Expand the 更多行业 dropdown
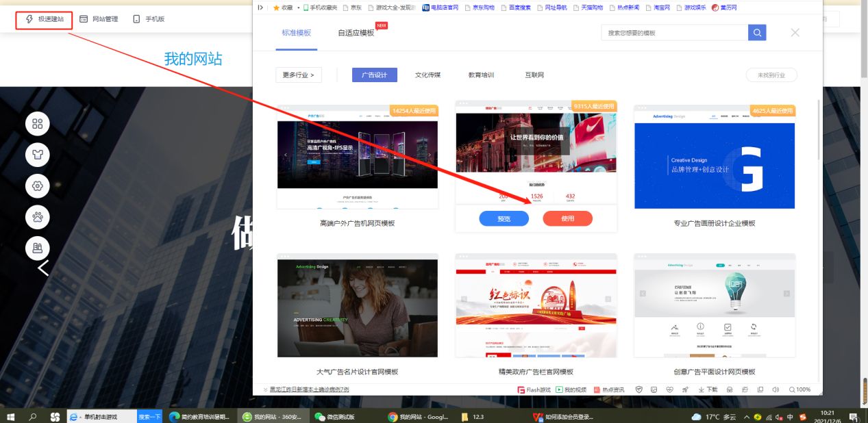This screenshot has width=868, height=423. coord(298,75)
